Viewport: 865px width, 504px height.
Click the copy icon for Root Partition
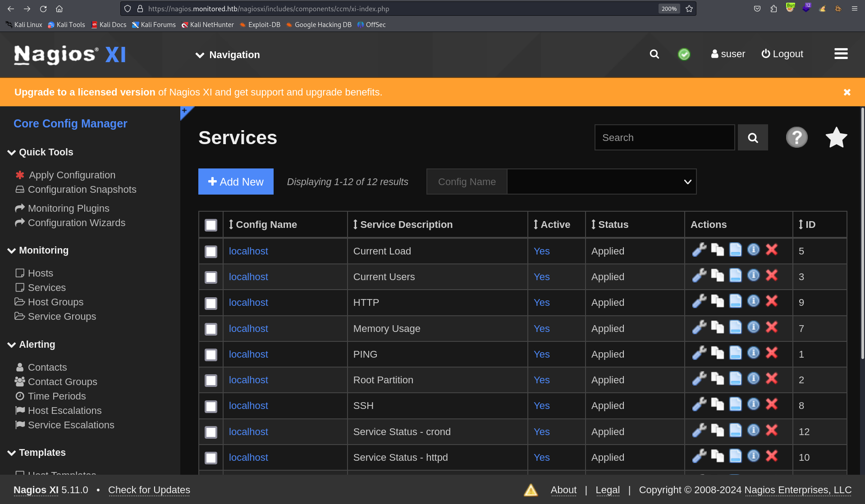(x=717, y=379)
